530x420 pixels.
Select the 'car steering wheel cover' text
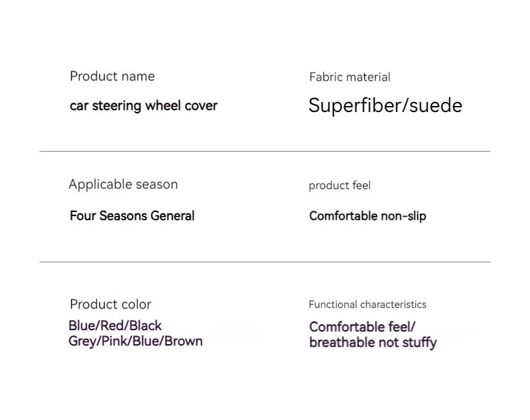[x=144, y=105]
